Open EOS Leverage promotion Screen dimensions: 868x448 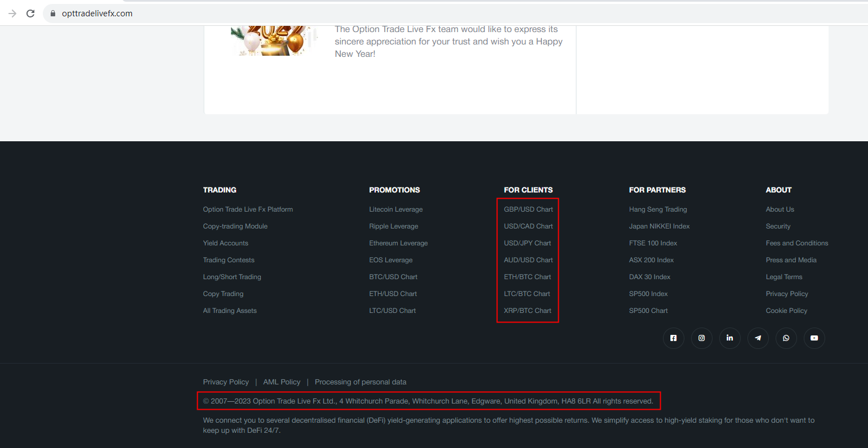click(391, 260)
